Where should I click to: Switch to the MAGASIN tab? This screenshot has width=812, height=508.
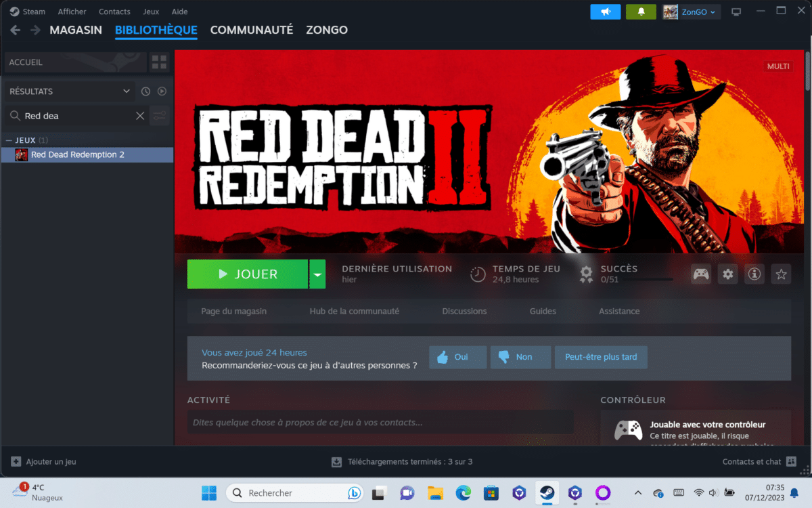tap(76, 30)
